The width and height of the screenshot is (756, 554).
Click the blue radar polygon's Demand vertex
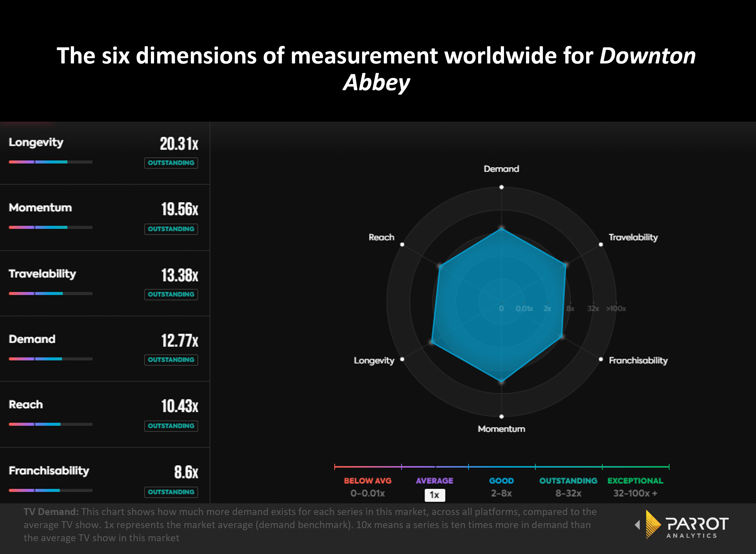tap(502, 229)
